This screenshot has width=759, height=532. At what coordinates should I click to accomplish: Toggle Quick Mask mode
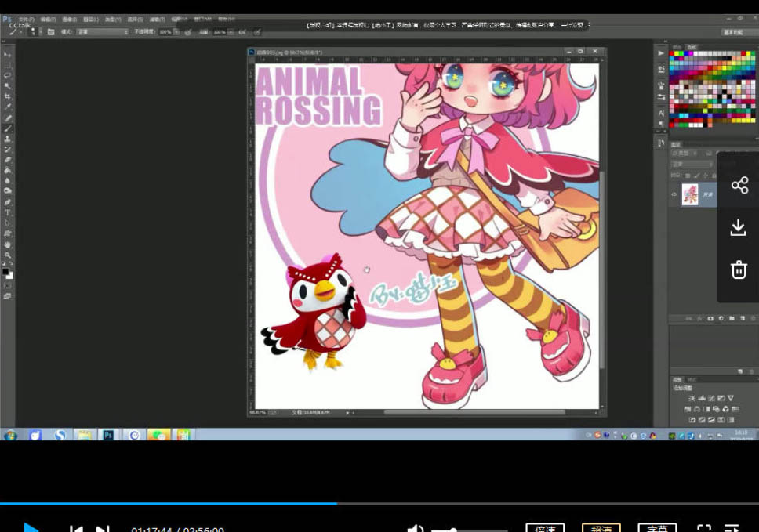point(7,286)
